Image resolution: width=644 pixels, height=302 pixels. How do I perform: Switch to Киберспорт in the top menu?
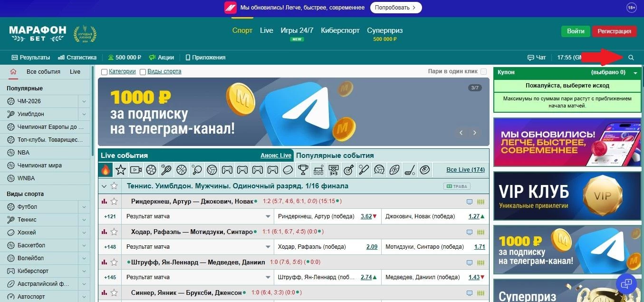pyautogui.click(x=340, y=30)
